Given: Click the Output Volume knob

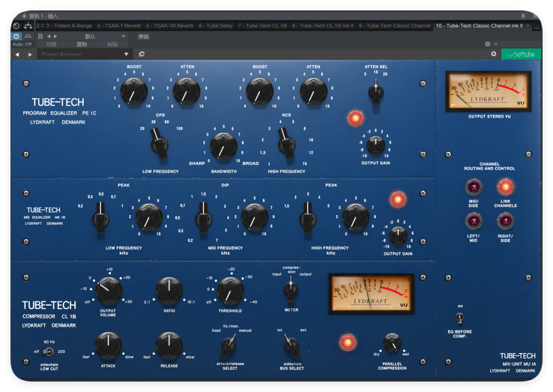Looking at the screenshot, I should tap(109, 291).
